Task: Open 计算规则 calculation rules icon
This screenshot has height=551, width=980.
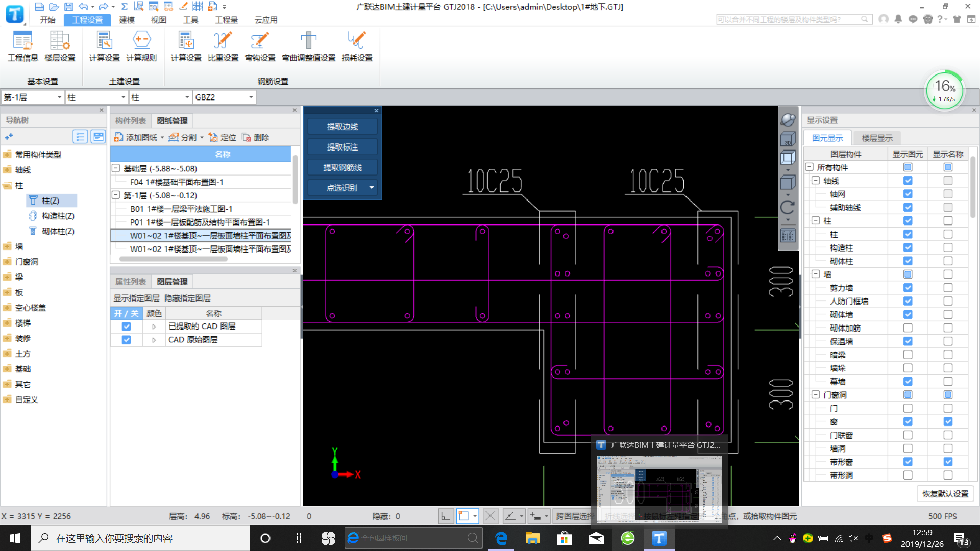Action: (x=141, y=46)
